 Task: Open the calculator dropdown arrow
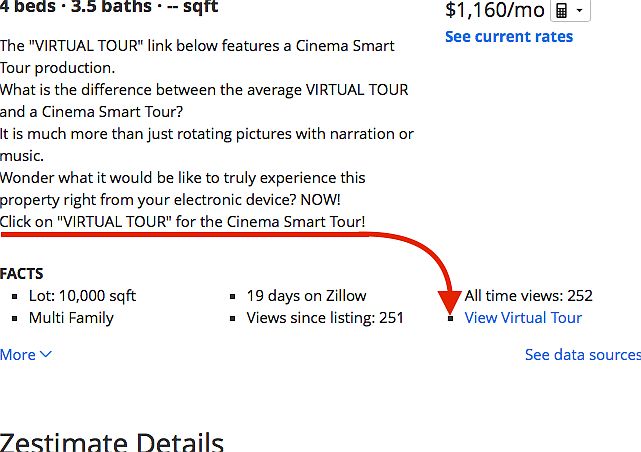point(580,11)
